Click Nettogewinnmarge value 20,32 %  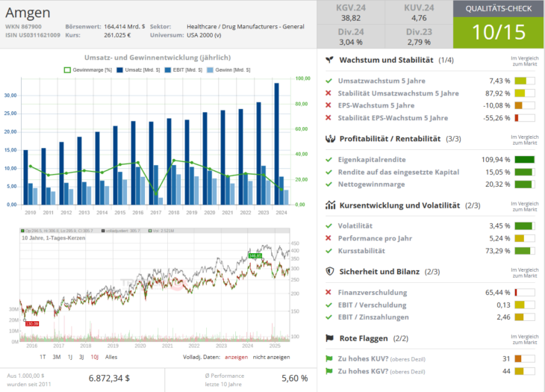[498, 184]
